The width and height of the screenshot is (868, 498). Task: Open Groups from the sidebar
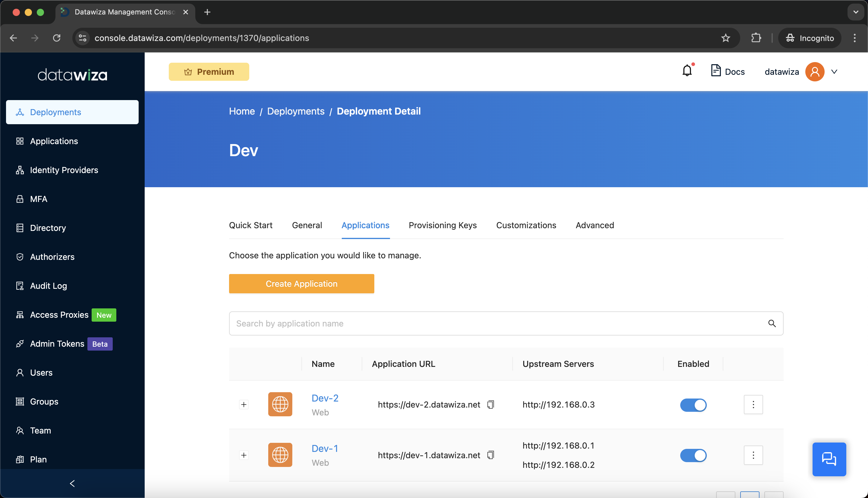click(72, 402)
